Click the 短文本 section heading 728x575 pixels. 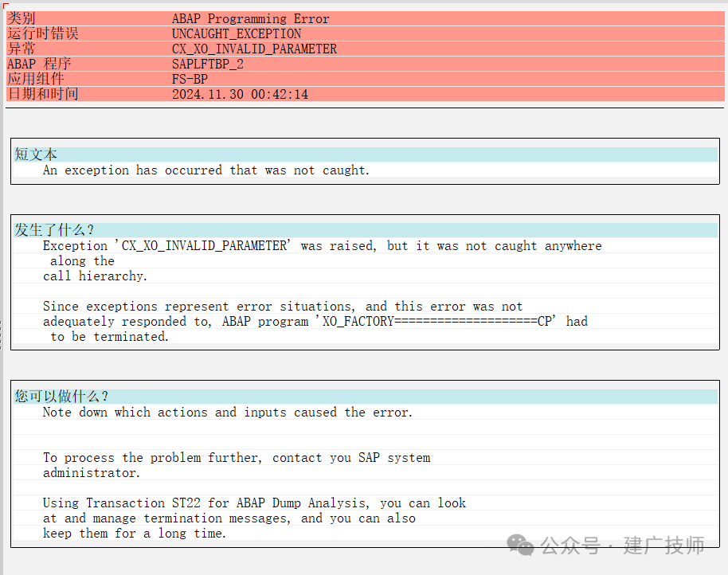36,154
